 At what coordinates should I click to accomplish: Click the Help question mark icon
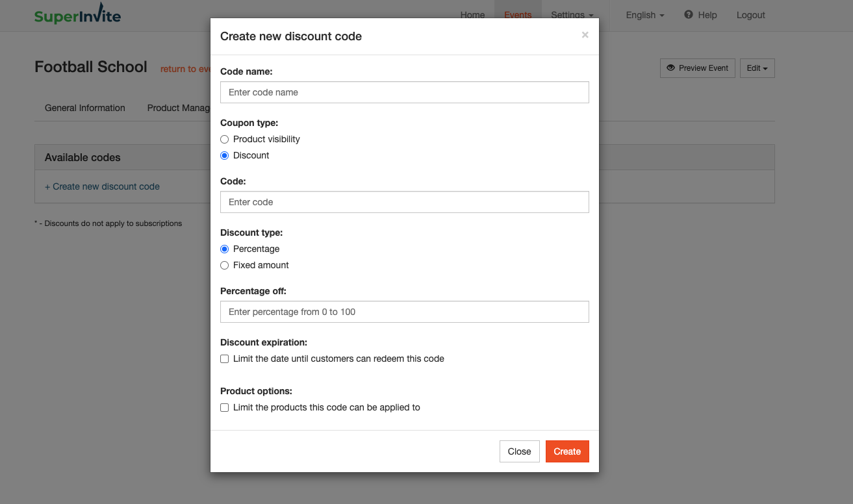click(689, 14)
